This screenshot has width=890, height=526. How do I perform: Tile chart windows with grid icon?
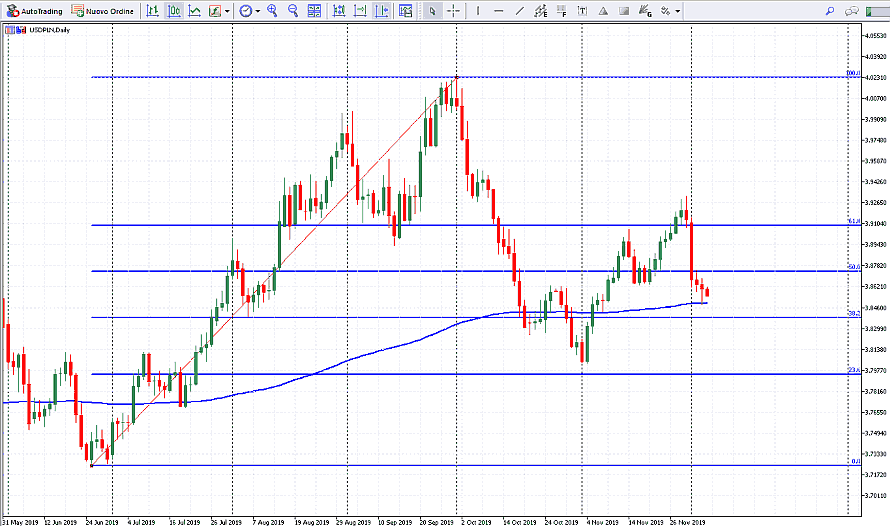coord(315,11)
